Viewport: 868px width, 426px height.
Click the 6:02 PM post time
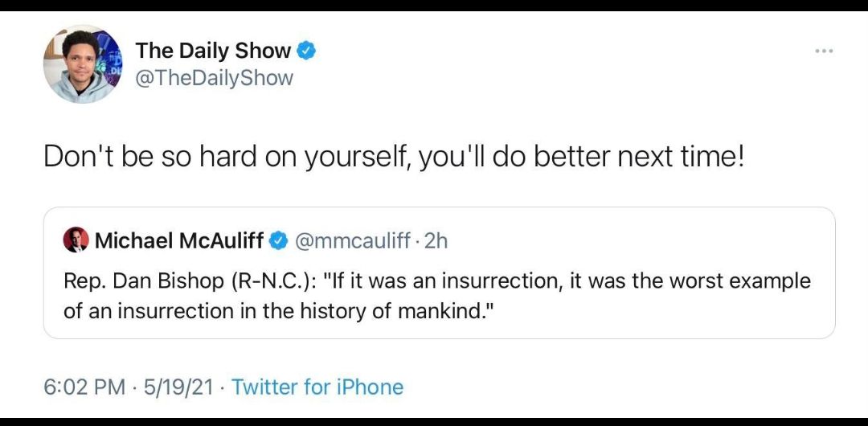[84, 387]
